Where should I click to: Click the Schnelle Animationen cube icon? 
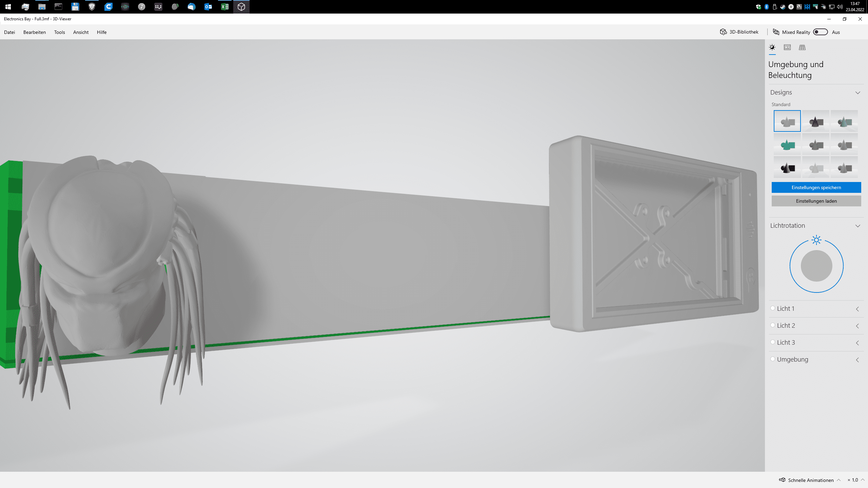pos(782,480)
